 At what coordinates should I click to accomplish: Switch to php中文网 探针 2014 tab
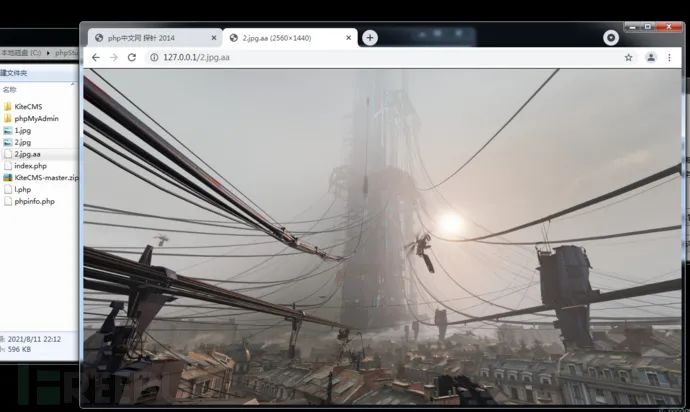(x=155, y=38)
